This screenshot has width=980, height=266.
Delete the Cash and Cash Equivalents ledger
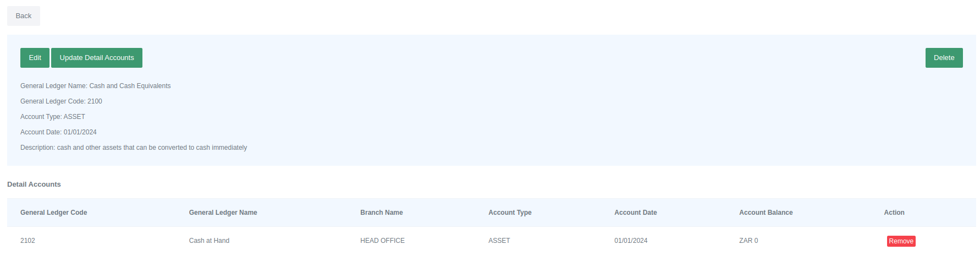pos(944,58)
